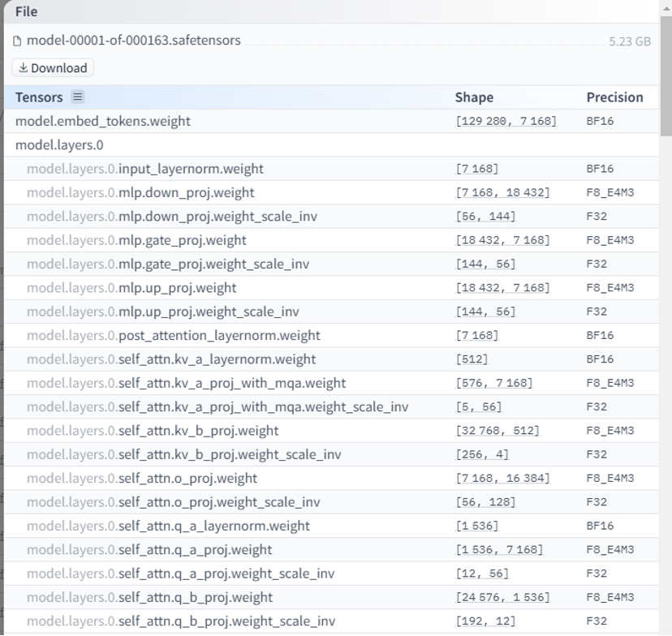Image resolution: width=672 pixels, height=636 pixels.
Task: Click the file icon beside model-00001-of-000163.safetensors
Action: tap(17, 41)
